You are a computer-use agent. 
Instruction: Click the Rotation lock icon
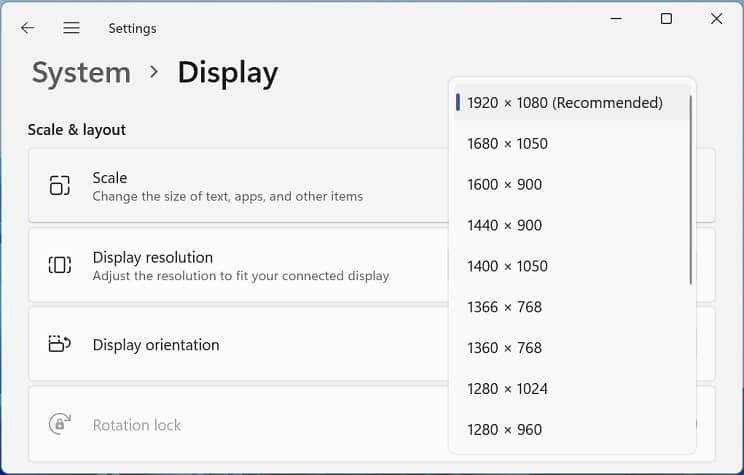coord(60,424)
